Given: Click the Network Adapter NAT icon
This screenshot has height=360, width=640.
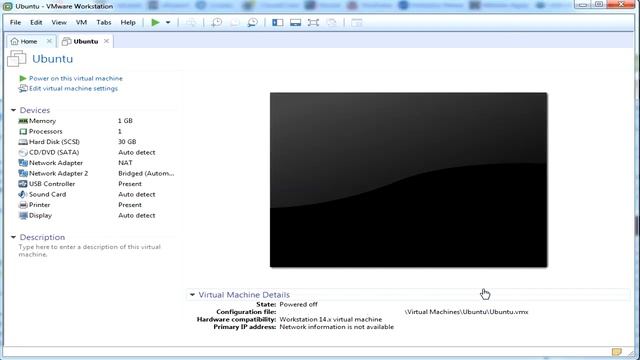Looking at the screenshot, I should pyautogui.click(x=23, y=163).
